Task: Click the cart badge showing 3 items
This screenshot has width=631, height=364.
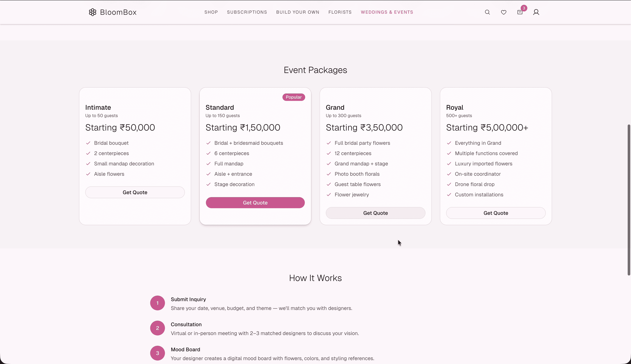Action: coord(524,8)
